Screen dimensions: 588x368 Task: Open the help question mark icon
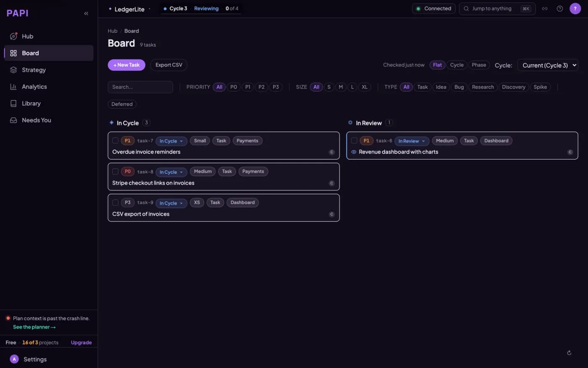click(560, 8)
